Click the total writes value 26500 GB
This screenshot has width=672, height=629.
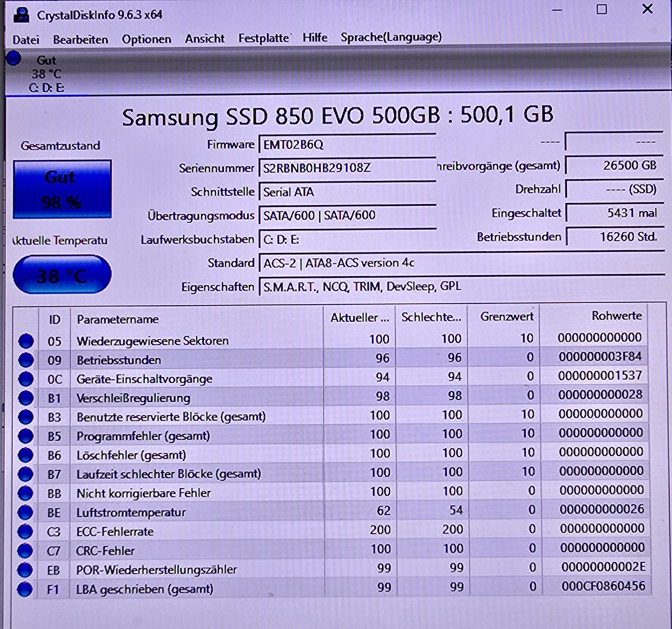[615, 165]
